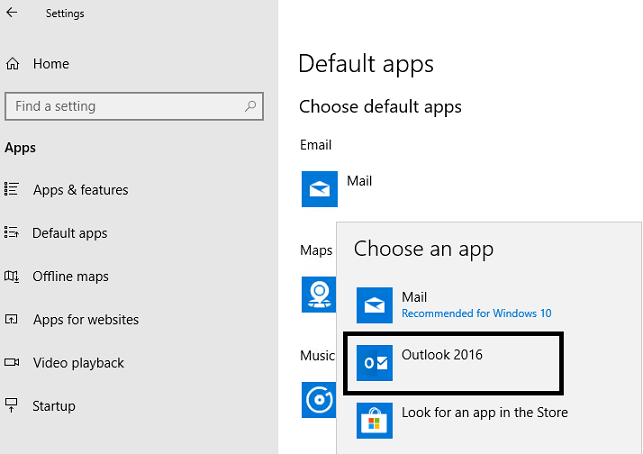
Task: Open Offline maps settings
Action: 71,276
